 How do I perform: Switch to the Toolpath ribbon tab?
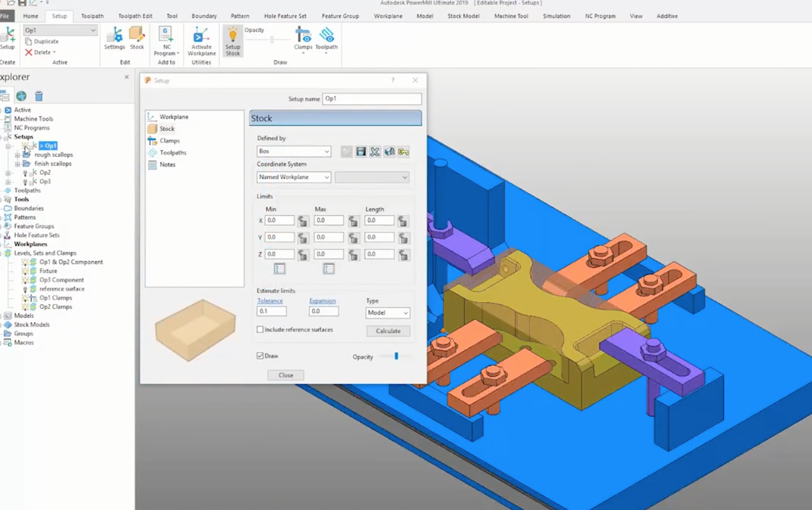(x=92, y=16)
